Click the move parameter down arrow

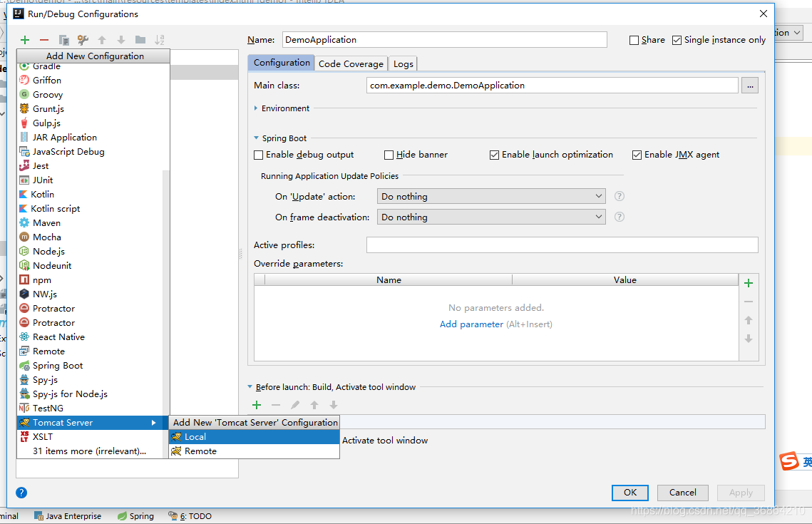[x=749, y=339]
